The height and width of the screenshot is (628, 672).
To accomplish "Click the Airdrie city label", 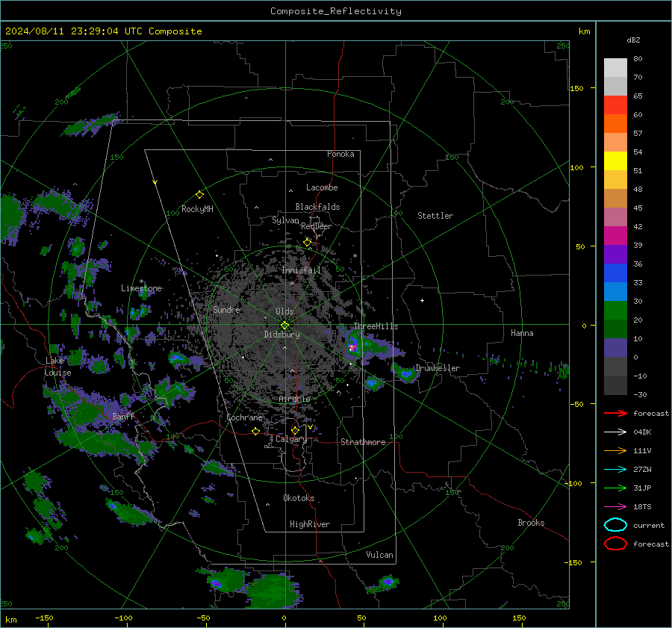I will [294, 399].
